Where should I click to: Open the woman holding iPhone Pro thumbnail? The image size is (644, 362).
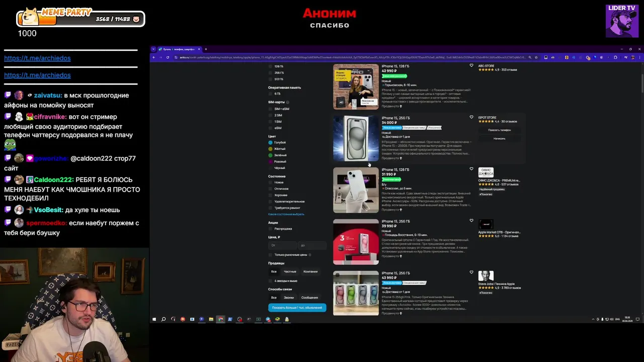[x=356, y=86]
